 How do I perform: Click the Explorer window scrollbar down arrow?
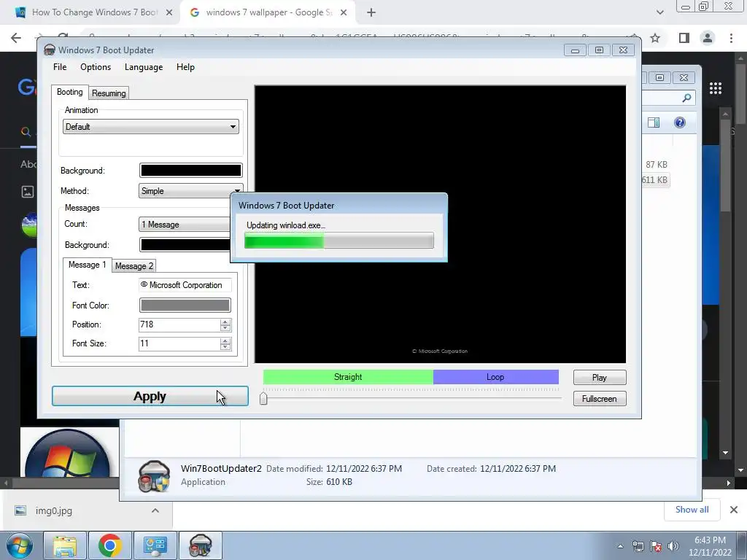point(726,453)
